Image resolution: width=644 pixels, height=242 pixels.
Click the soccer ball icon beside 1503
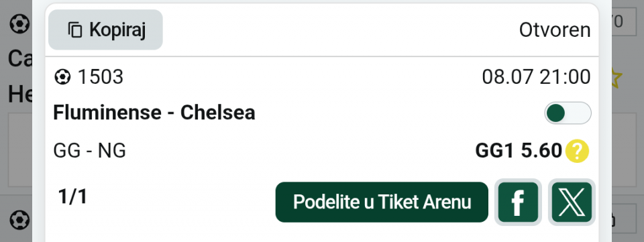click(62, 76)
